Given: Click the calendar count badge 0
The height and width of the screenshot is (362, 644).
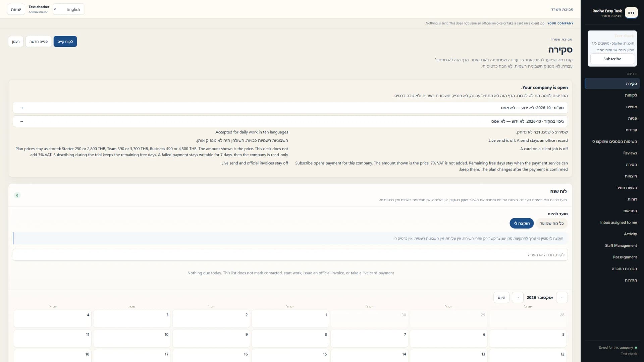Looking at the screenshot, I should 17,195.
